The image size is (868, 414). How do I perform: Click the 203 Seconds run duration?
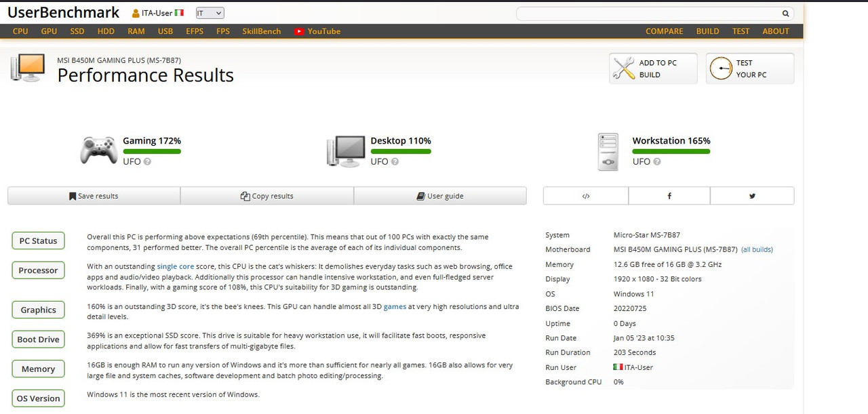(635, 352)
